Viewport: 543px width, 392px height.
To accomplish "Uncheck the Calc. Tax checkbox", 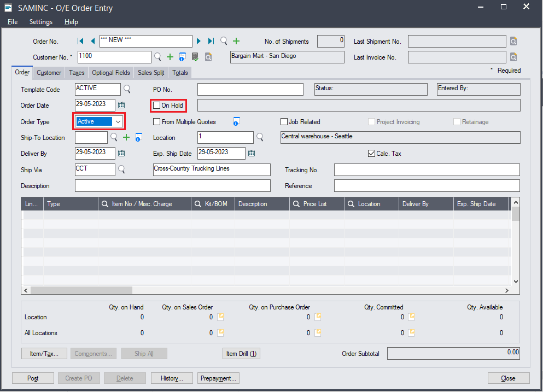I will tap(372, 154).
